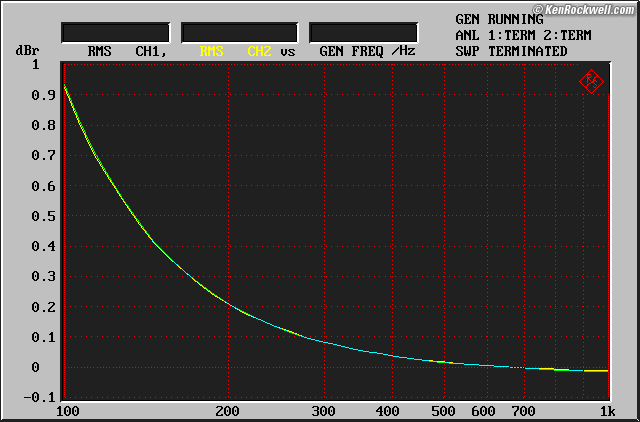Click the y-axis value '0.8'
Viewport: 640px width, 422px height.
pyautogui.click(x=43, y=125)
